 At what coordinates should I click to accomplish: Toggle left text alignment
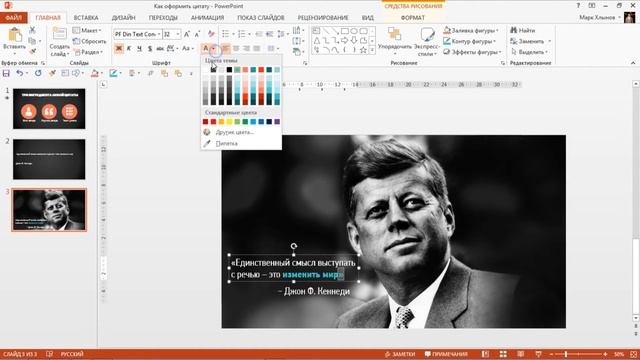226,49
